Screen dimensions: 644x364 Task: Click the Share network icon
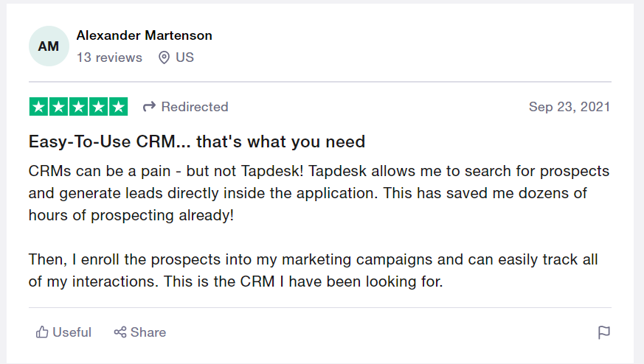pos(120,332)
